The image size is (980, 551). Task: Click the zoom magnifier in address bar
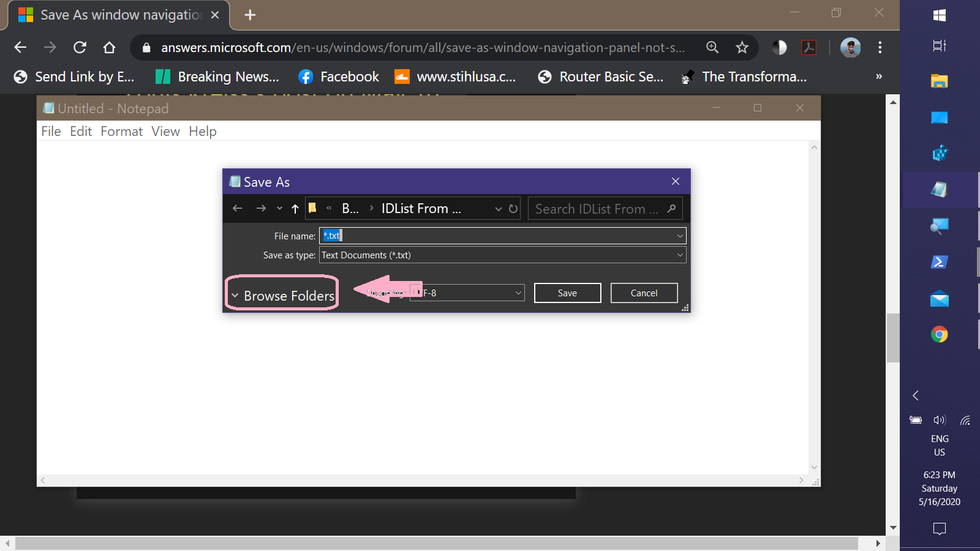coord(712,47)
